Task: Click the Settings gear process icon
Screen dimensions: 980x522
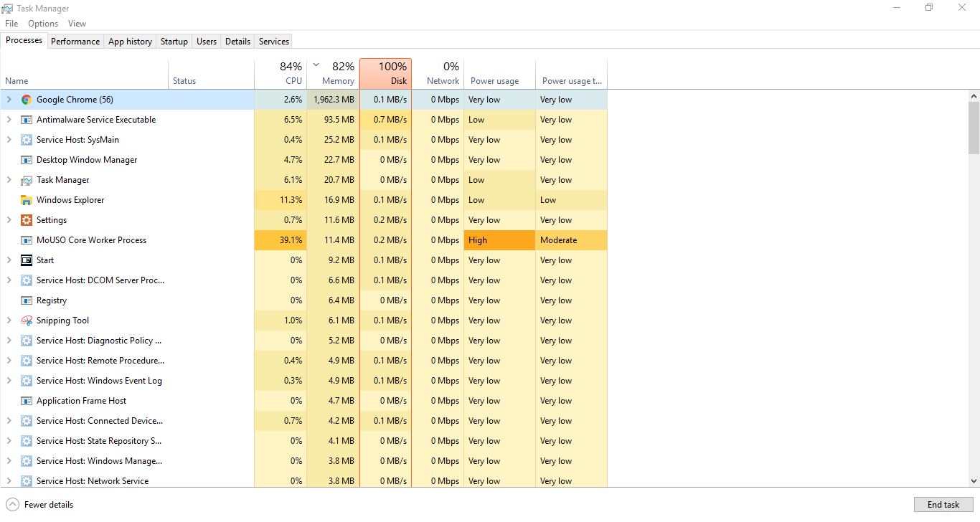Action: [27, 220]
